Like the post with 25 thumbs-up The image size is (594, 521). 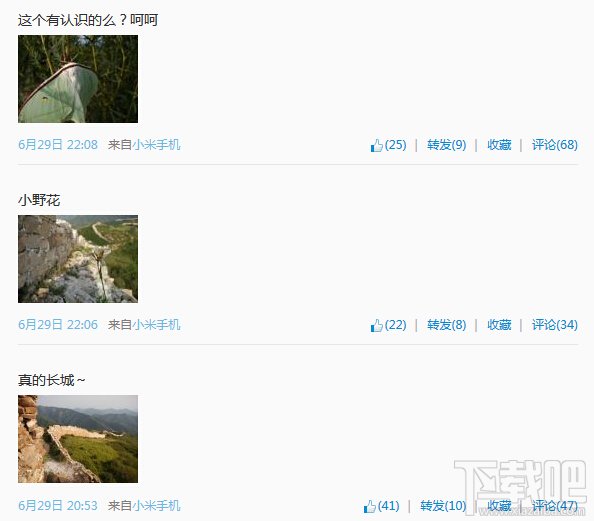coord(388,145)
